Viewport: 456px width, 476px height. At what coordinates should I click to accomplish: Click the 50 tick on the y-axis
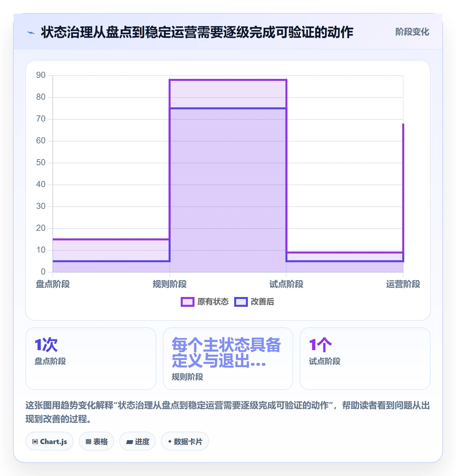[x=41, y=163]
